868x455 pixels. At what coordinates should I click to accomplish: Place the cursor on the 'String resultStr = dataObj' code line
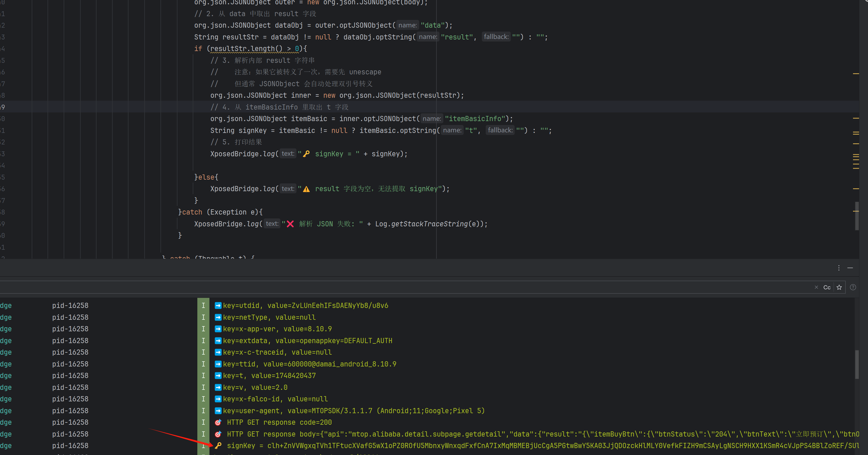[371, 37]
